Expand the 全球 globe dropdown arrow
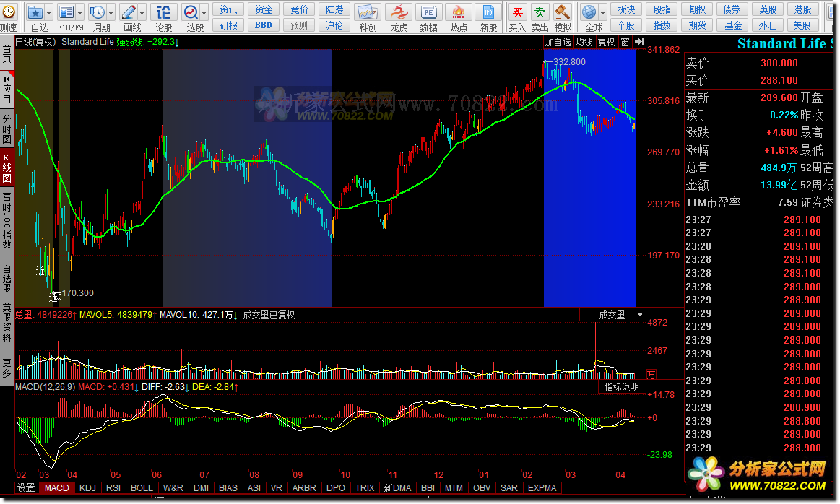This screenshot has height=504, width=840. tap(602, 12)
